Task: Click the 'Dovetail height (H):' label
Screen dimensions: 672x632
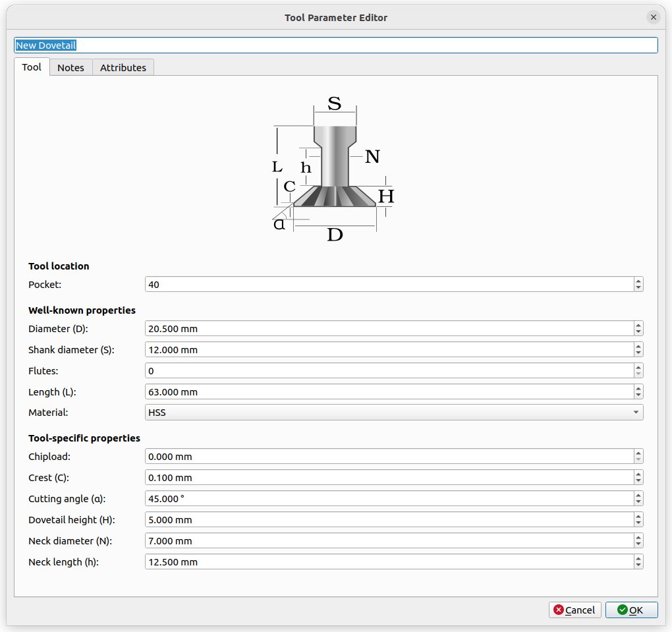Action: [x=72, y=520]
